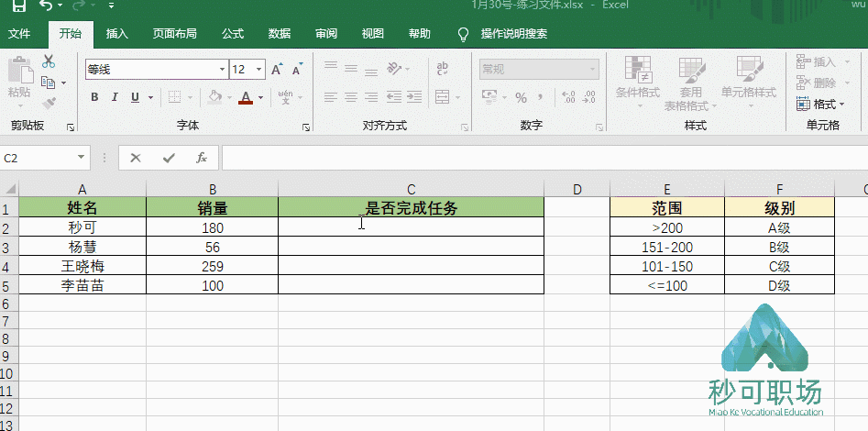The width and height of the screenshot is (868, 431).
Task: Click the Format Painter brush icon
Action: coord(49,104)
